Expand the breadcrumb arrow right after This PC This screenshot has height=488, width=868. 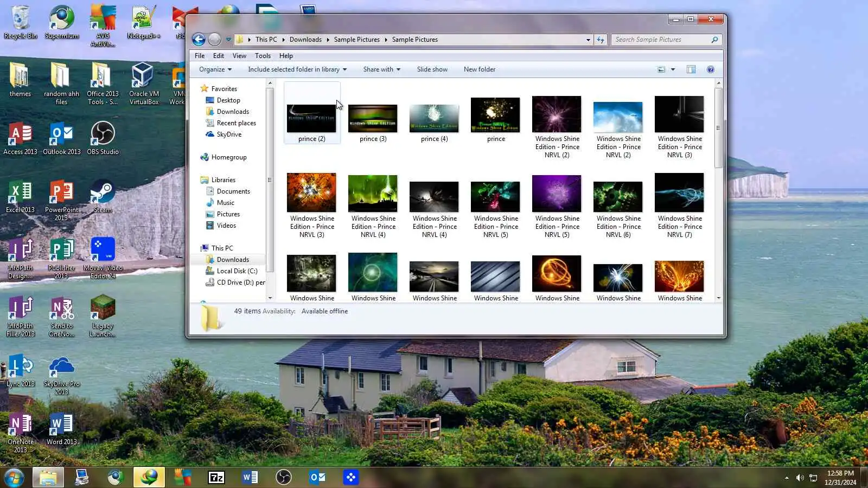coord(283,40)
